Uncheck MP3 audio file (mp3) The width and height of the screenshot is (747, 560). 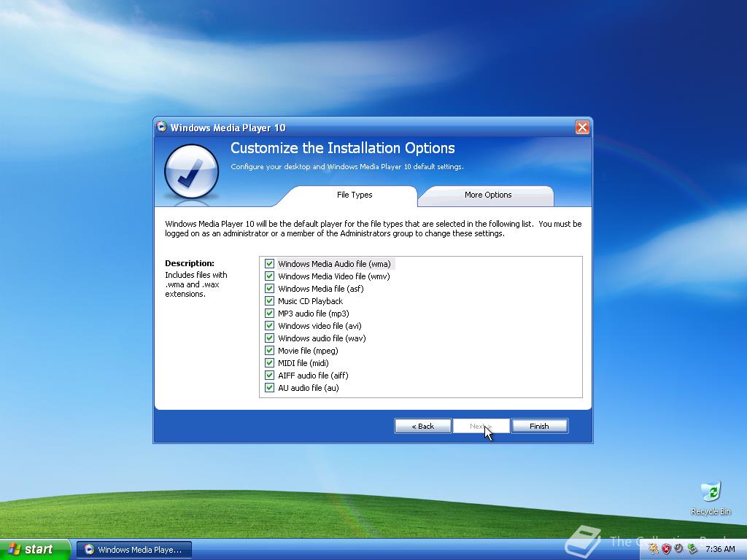tap(270, 314)
